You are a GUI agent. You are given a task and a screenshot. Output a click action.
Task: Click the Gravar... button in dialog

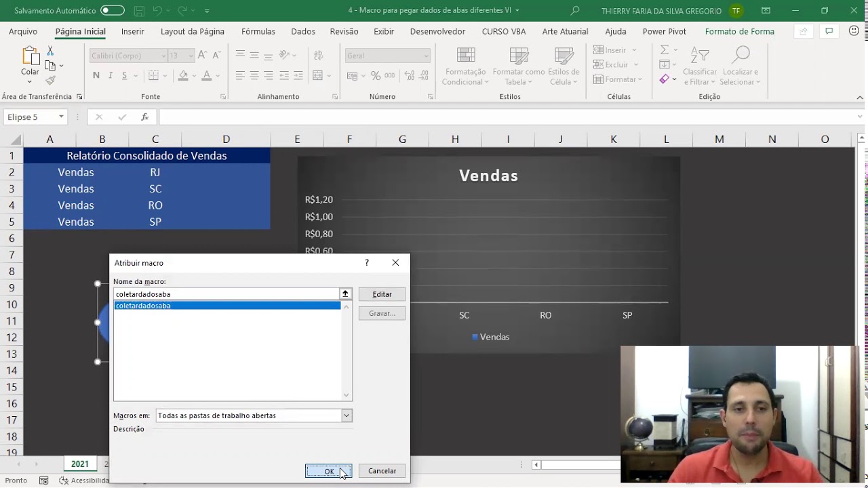point(382,313)
